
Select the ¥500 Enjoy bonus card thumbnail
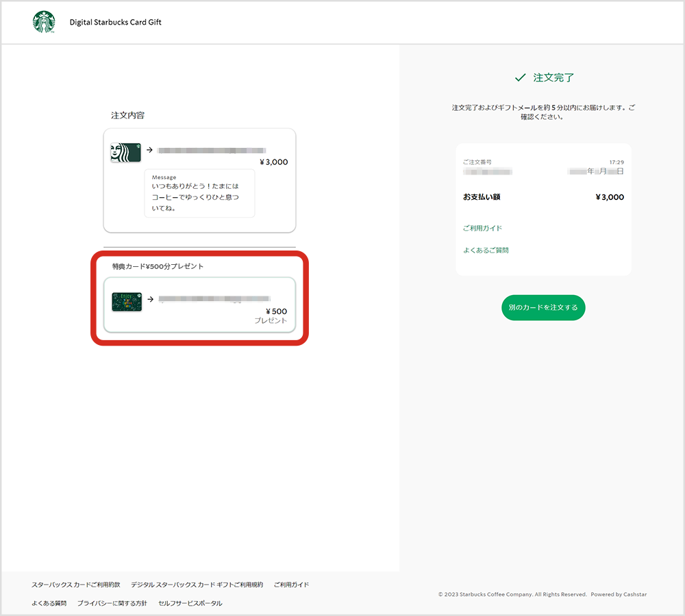[x=127, y=302]
